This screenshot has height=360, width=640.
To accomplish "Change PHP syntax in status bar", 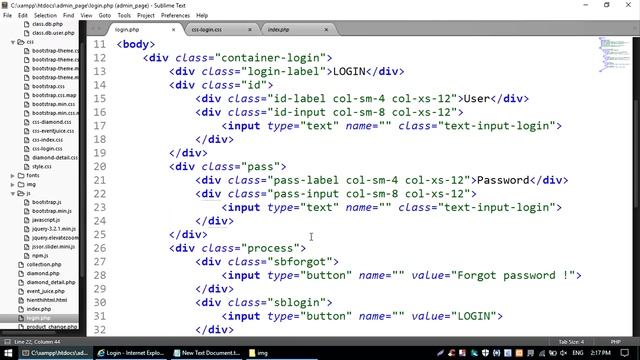I will (616, 342).
